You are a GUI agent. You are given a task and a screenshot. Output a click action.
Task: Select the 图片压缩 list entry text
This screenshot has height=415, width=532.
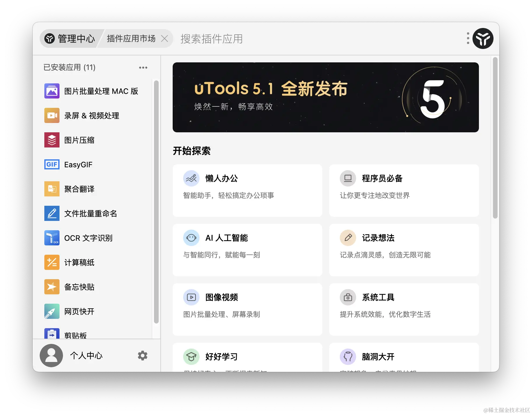click(x=79, y=140)
